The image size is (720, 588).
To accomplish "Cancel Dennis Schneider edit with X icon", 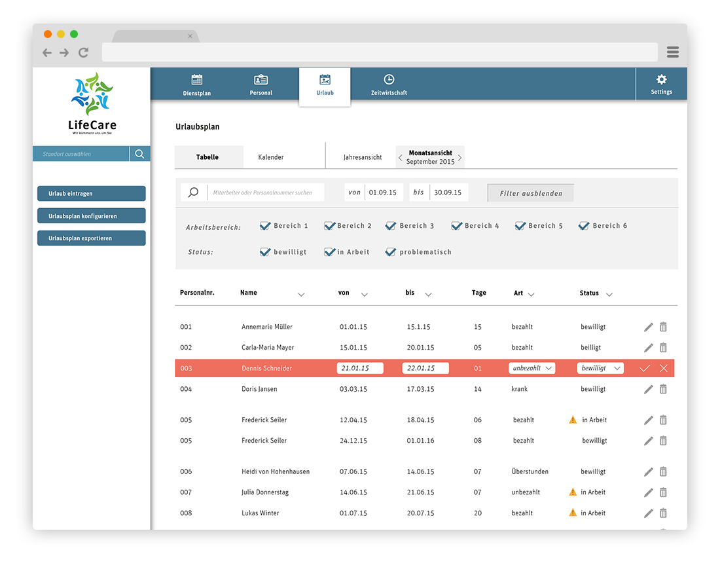I will [x=664, y=369].
